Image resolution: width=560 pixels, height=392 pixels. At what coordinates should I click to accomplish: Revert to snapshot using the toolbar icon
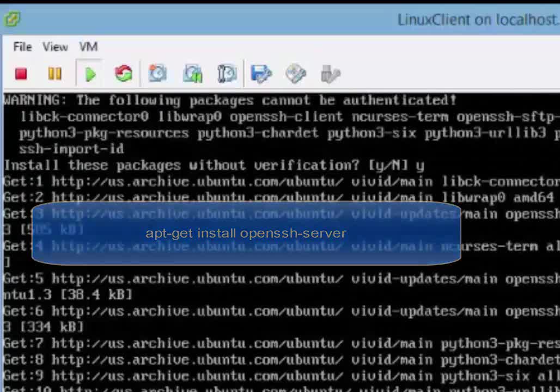[192, 73]
